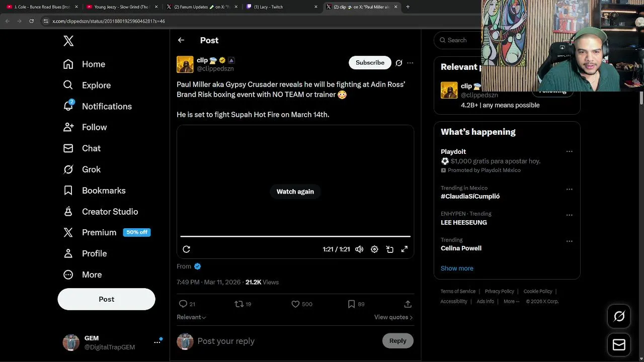Open Celina Powell trend options dots
This screenshot has width=644, height=362.
click(569, 241)
